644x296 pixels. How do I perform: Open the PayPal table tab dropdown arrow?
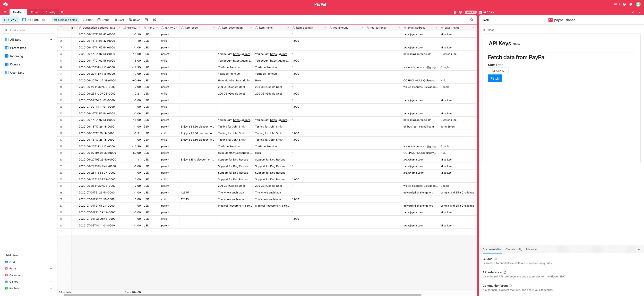tap(25, 12)
